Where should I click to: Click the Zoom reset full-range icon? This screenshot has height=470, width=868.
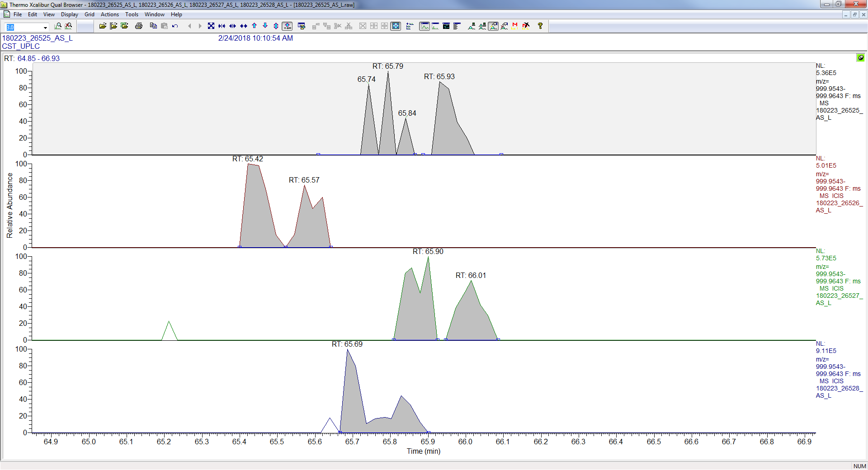211,26
